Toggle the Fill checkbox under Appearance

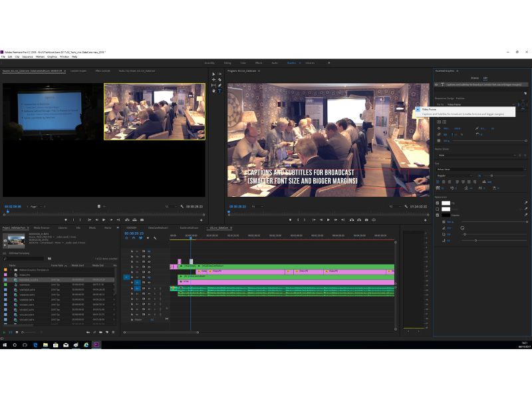coord(438,203)
